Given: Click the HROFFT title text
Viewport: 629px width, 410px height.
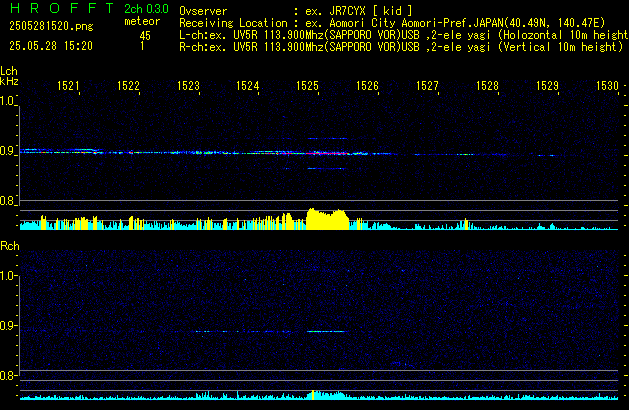Looking at the screenshot, I should (62, 8).
